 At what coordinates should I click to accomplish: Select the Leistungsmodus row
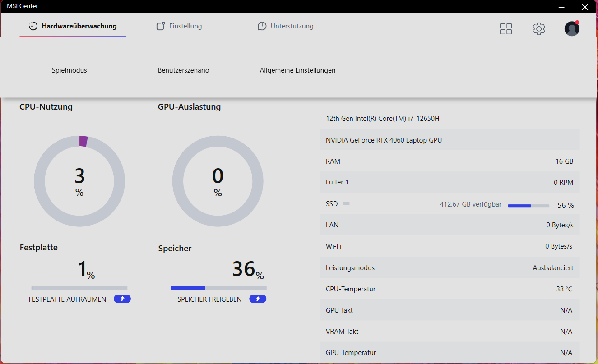pos(449,268)
